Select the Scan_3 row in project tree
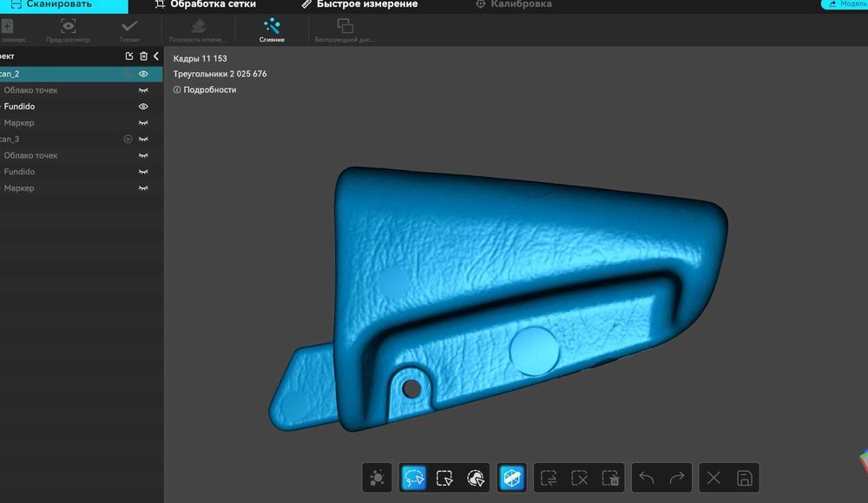 82,139
